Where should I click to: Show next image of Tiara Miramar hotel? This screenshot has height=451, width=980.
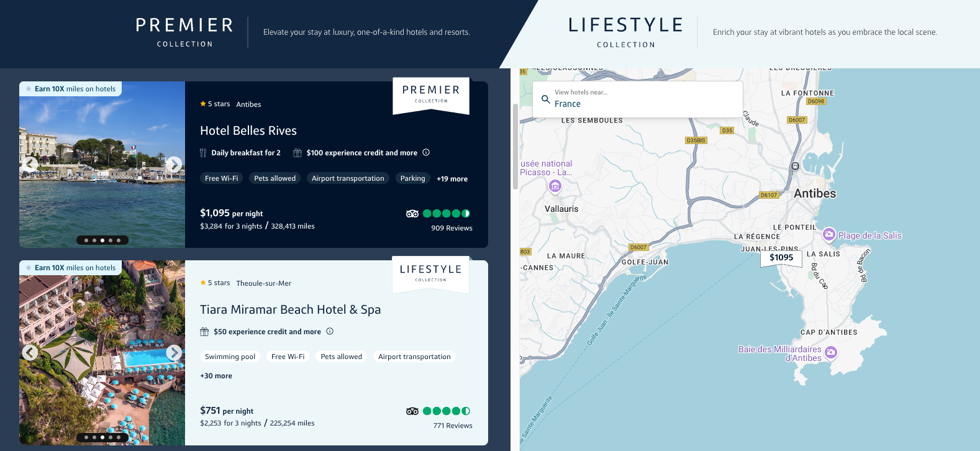pos(174,352)
